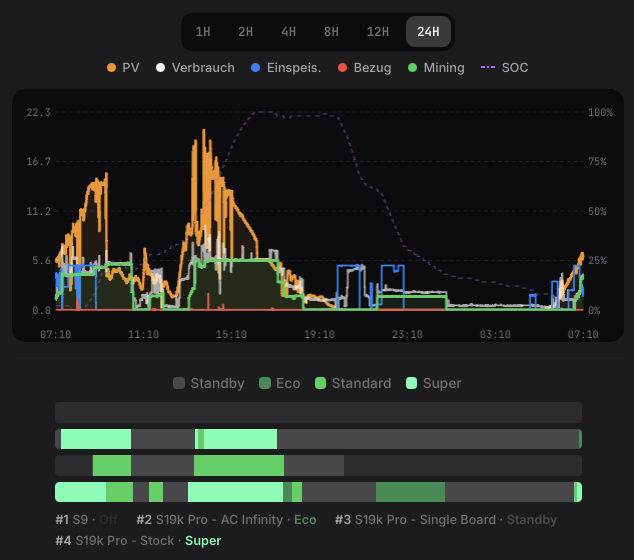Click the active 24H range tab
Image resolution: width=634 pixels, height=560 pixels.
428,32
